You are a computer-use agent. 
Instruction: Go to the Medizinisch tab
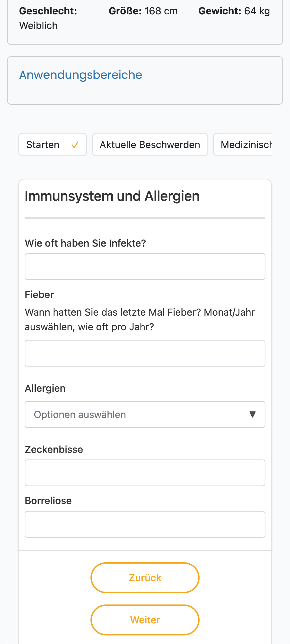(243, 145)
